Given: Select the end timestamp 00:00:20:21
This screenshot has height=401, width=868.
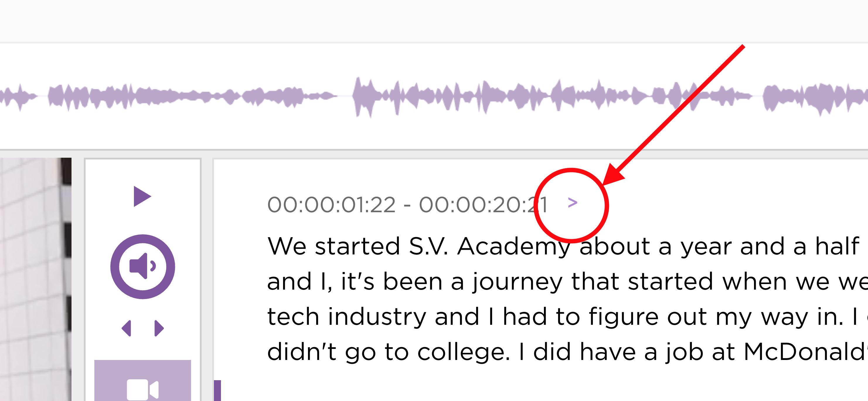Looking at the screenshot, I should (x=484, y=203).
